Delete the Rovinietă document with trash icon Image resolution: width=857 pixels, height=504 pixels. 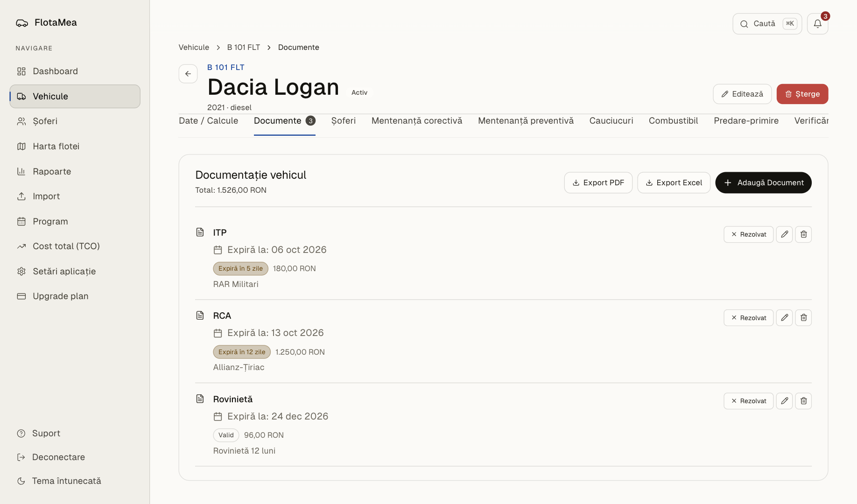click(803, 401)
